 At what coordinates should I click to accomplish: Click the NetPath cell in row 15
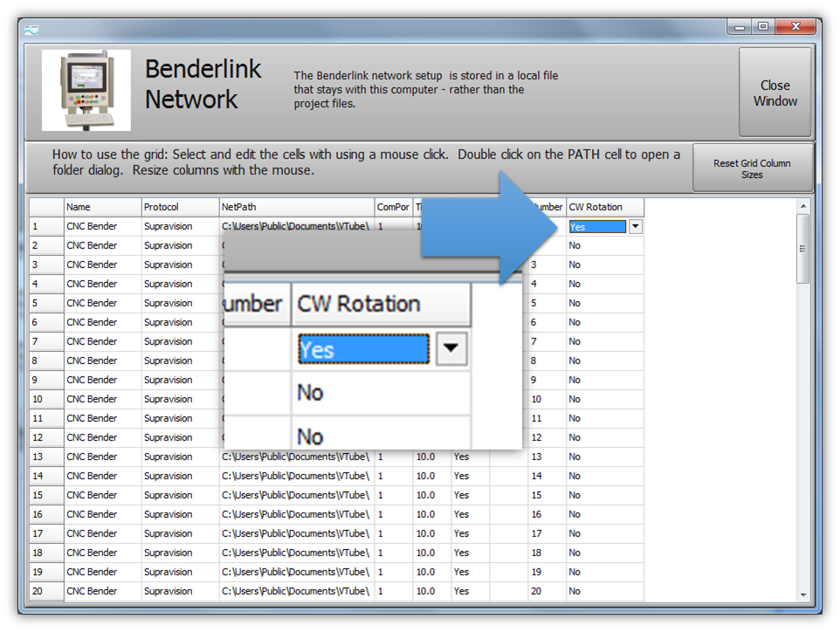click(296, 495)
